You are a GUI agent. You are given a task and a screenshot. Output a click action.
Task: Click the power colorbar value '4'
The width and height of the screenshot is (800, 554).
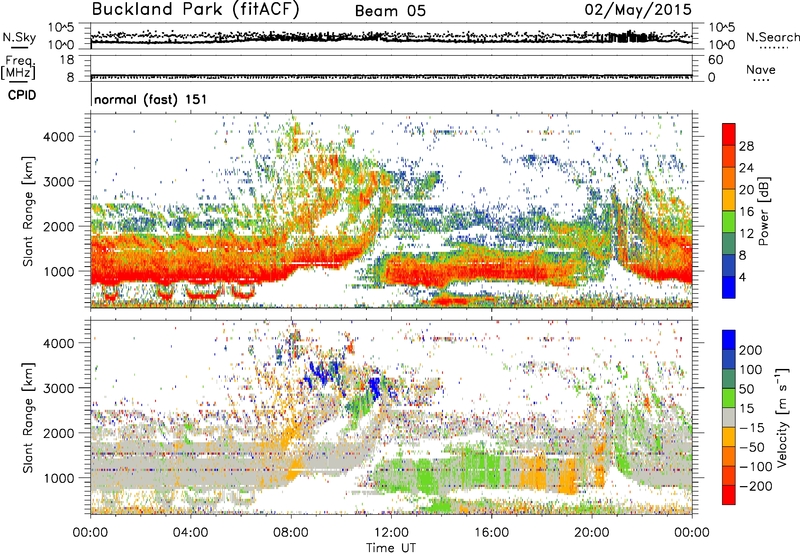pos(742,277)
